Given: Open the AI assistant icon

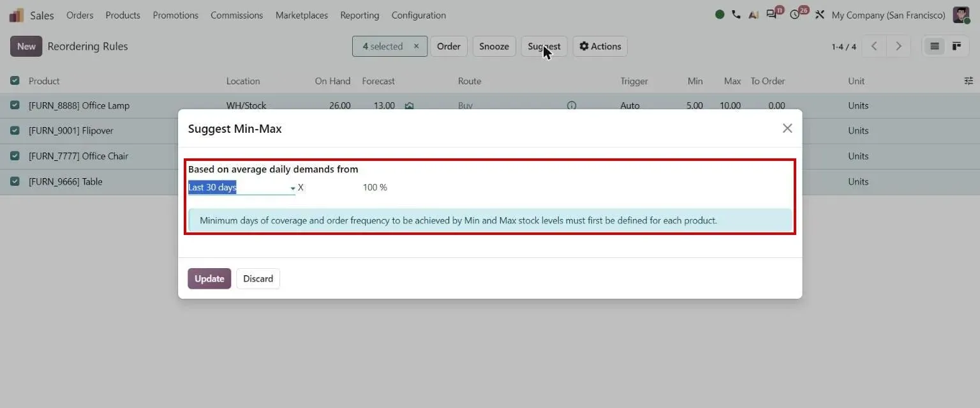Looking at the screenshot, I should 754,15.
